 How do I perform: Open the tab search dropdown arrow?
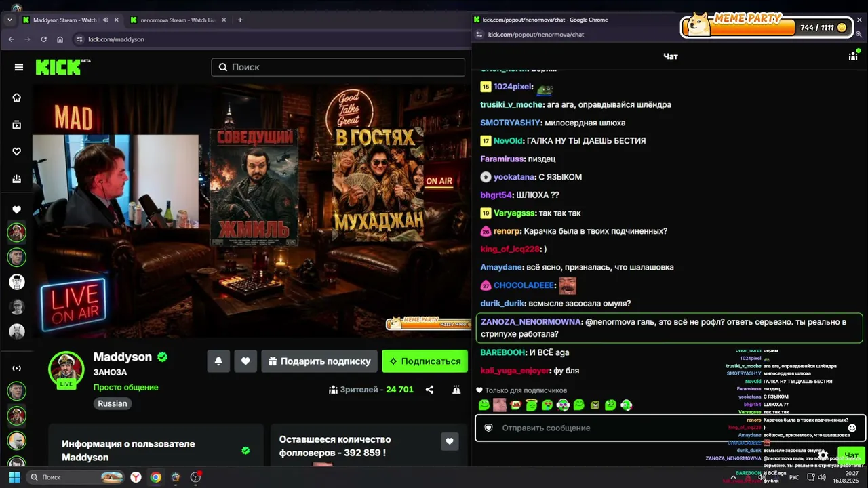pyautogui.click(x=9, y=20)
